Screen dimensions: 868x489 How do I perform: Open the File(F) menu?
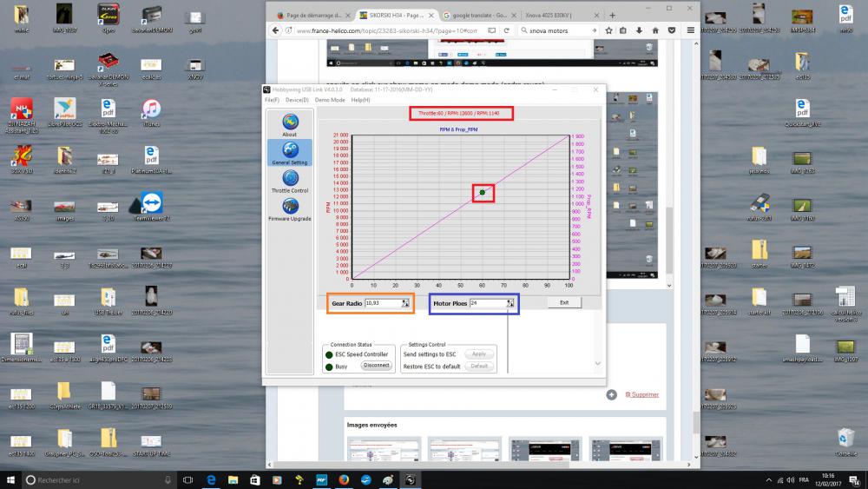pos(272,100)
